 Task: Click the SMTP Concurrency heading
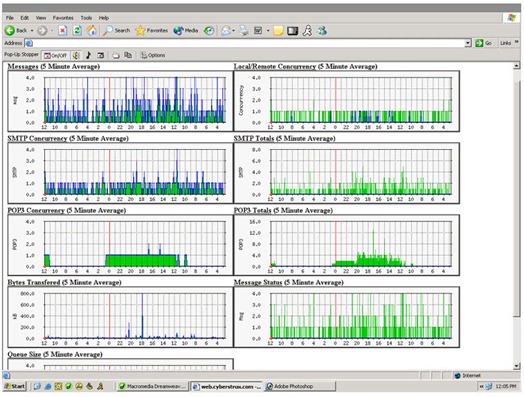[68, 138]
